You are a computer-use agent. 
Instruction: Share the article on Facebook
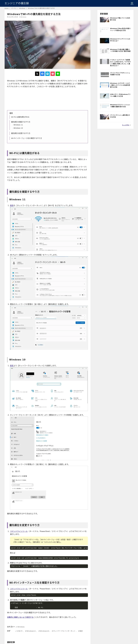click(x=42, y=74)
